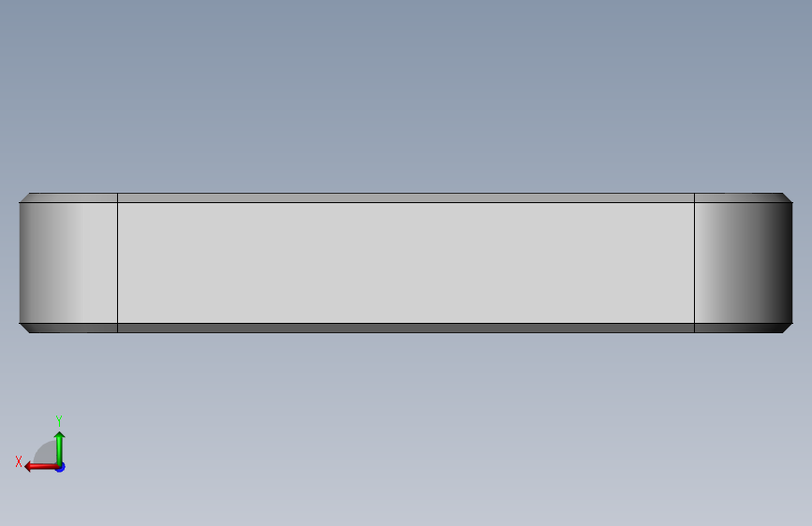The height and width of the screenshot is (526, 812).
Task: Click the green Y axis arrow
Action: click(x=60, y=447)
